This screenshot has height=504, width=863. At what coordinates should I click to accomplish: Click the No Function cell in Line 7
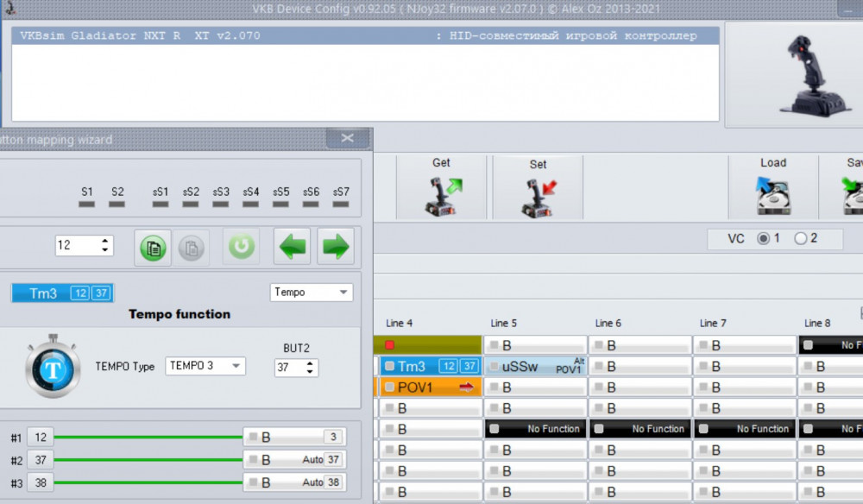pyautogui.click(x=745, y=429)
